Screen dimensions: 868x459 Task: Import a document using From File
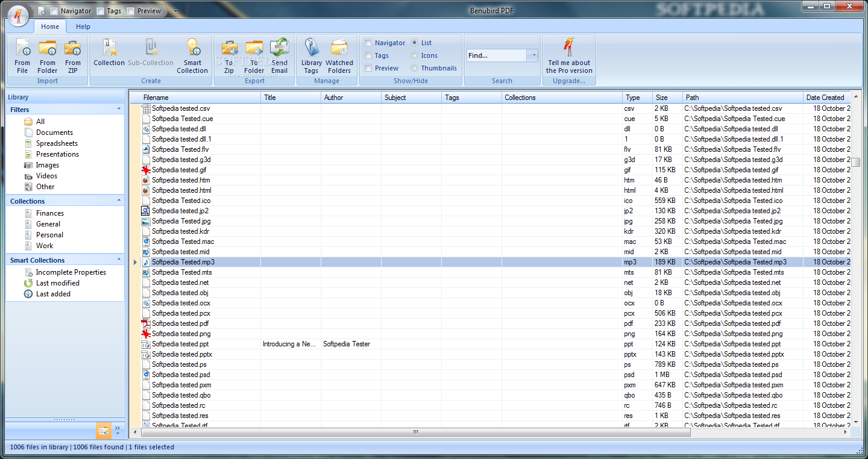[x=22, y=56]
